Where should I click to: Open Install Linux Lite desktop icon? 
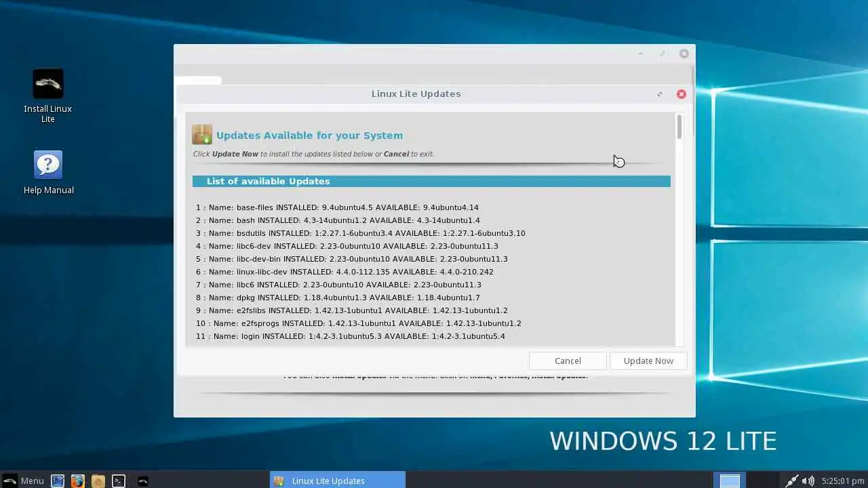(x=47, y=96)
